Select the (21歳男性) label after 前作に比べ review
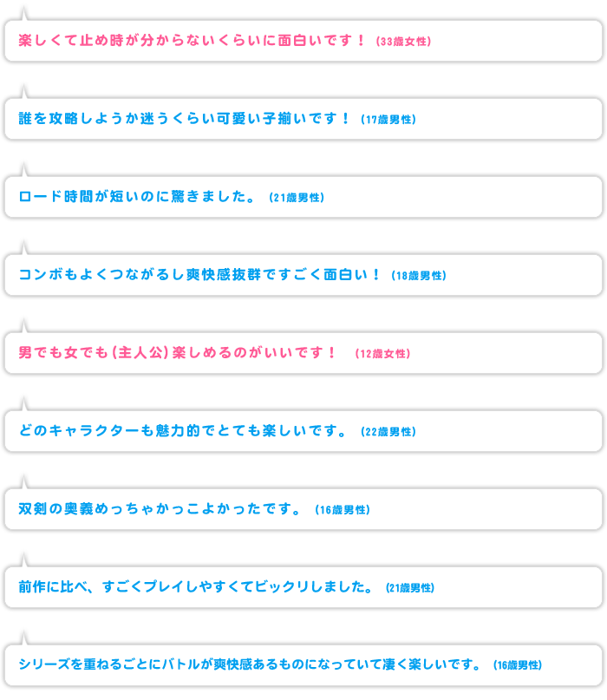 [x=409, y=588]
